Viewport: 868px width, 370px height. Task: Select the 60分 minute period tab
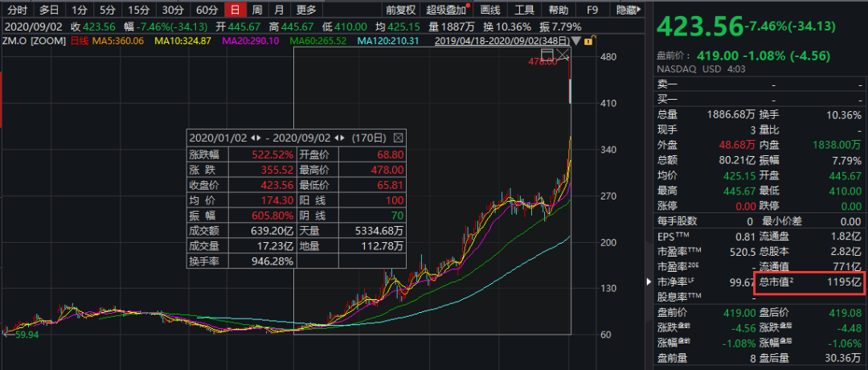207,10
